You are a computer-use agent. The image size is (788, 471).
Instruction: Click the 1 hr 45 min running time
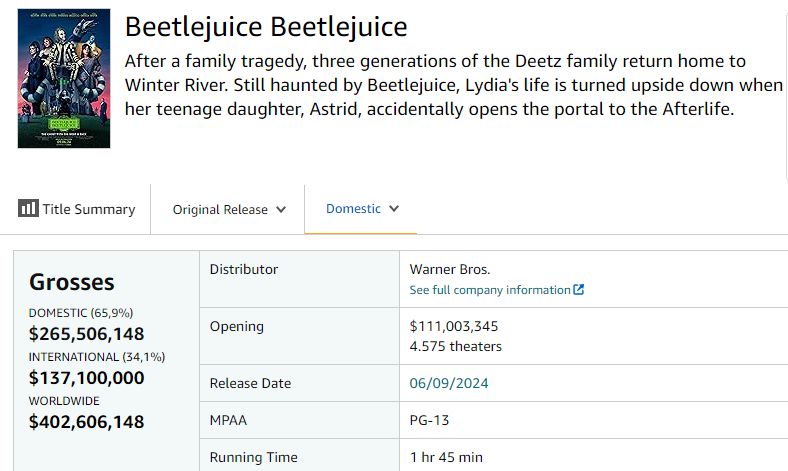(x=446, y=457)
